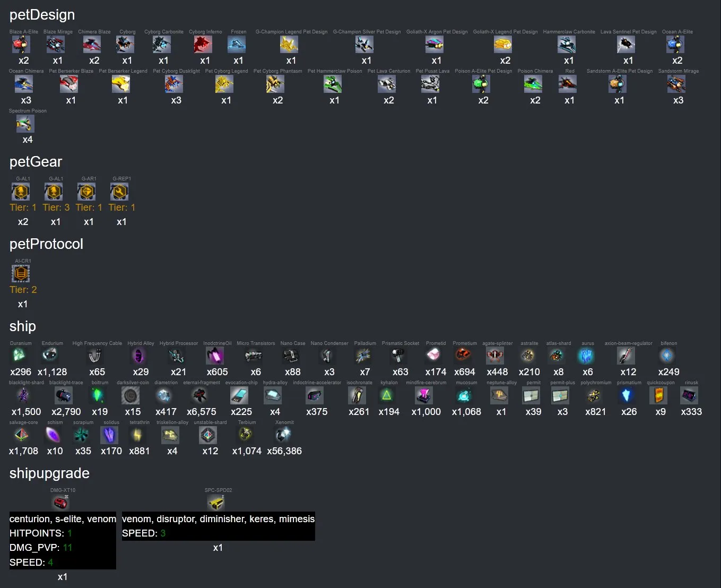
Task: Click the x56,386 Xenomit quantity
Action: 284,451
